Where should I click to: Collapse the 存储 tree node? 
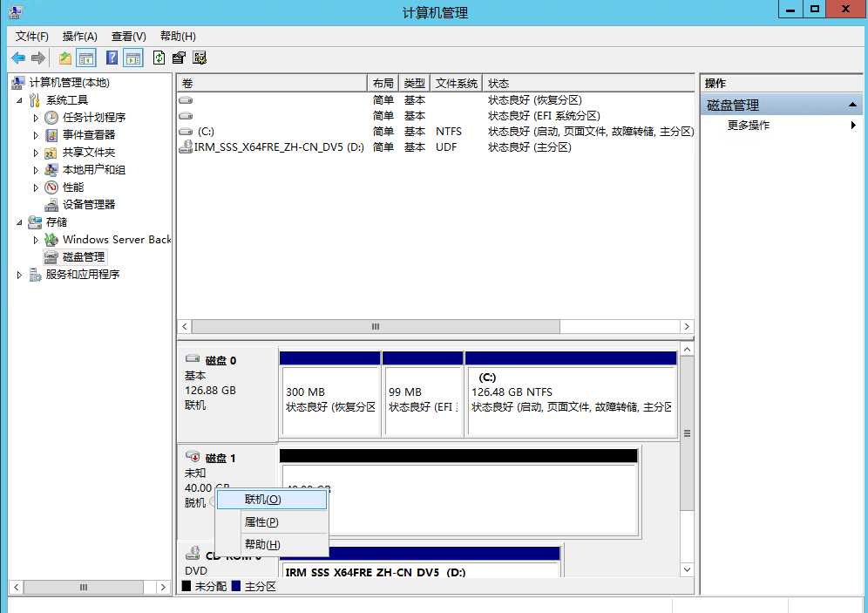(x=20, y=222)
